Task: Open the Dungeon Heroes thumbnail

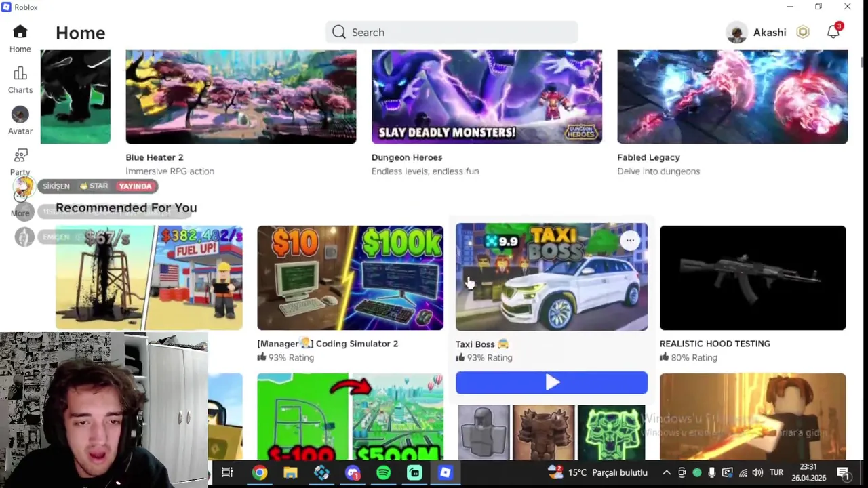Action: 486,97
